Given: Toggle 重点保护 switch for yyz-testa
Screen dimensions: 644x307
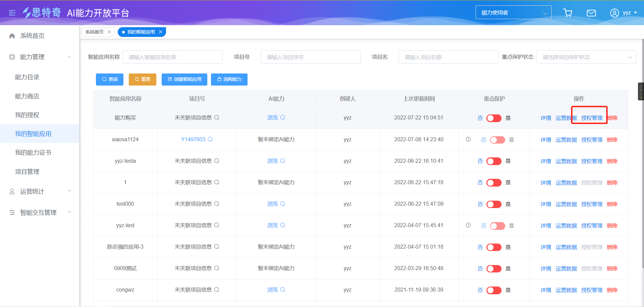Looking at the screenshot, I should 494,161.
